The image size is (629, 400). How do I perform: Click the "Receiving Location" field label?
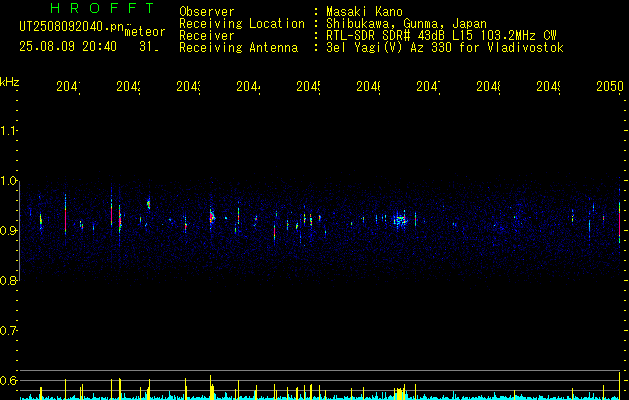(242, 24)
